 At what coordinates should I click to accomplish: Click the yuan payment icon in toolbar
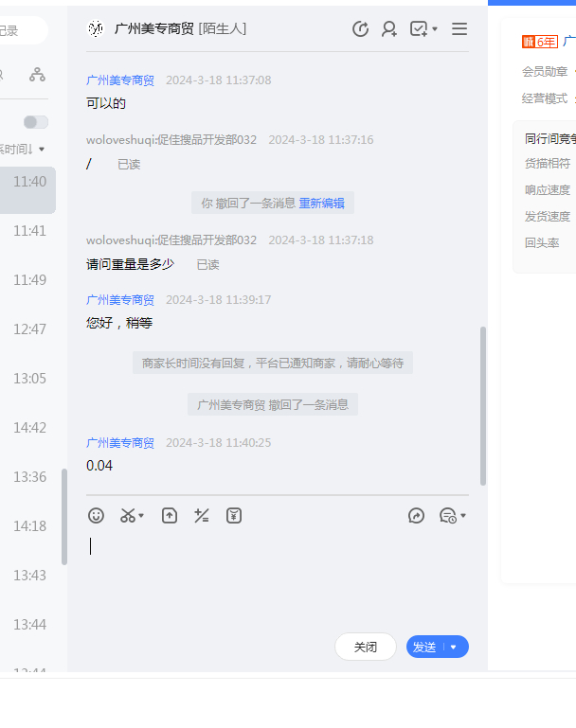[x=234, y=515]
